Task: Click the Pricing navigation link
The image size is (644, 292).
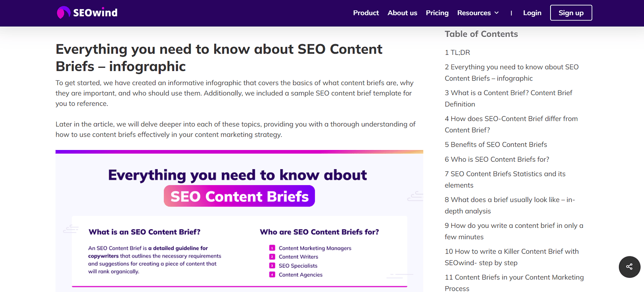Action: 437,13
